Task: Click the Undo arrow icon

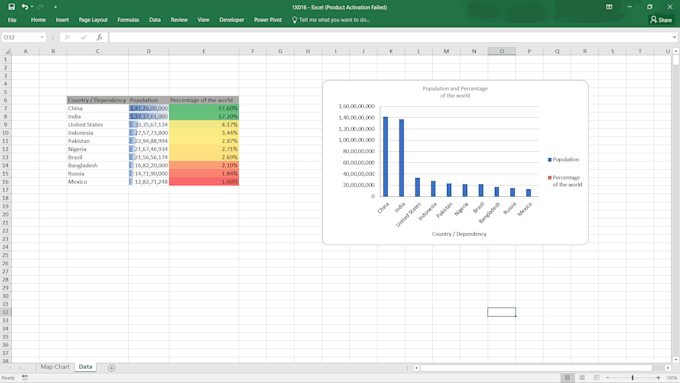Action: (x=25, y=7)
